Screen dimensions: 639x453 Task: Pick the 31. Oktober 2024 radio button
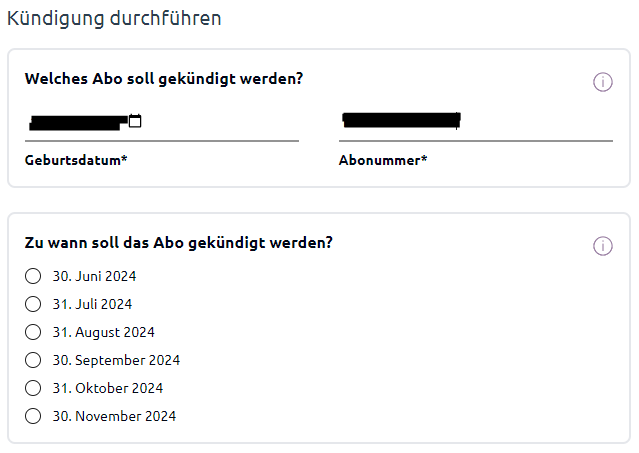(33, 388)
